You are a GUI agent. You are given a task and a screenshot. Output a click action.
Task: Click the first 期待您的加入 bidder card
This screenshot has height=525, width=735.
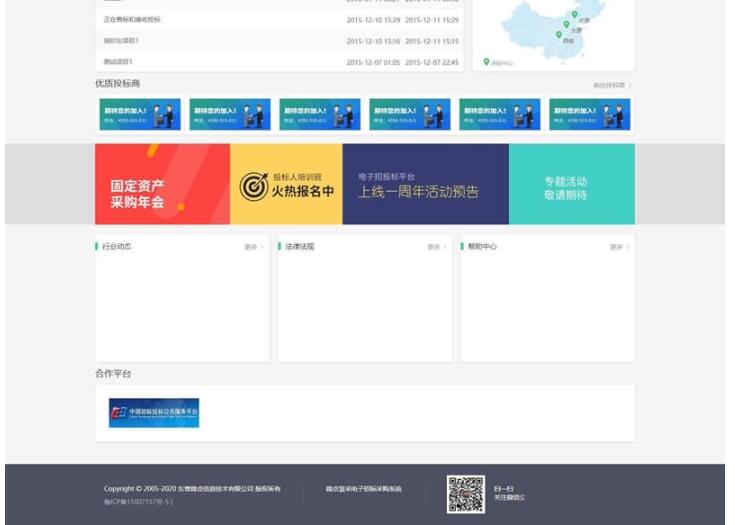tap(140, 114)
